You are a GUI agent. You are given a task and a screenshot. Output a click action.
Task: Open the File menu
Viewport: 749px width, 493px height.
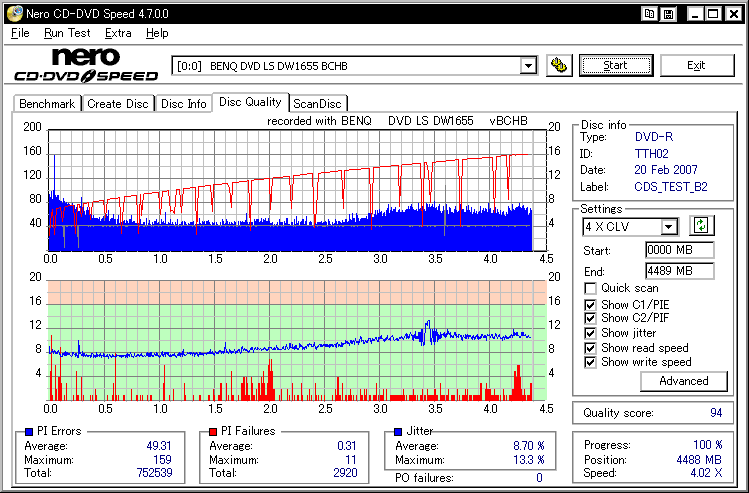click(20, 33)
